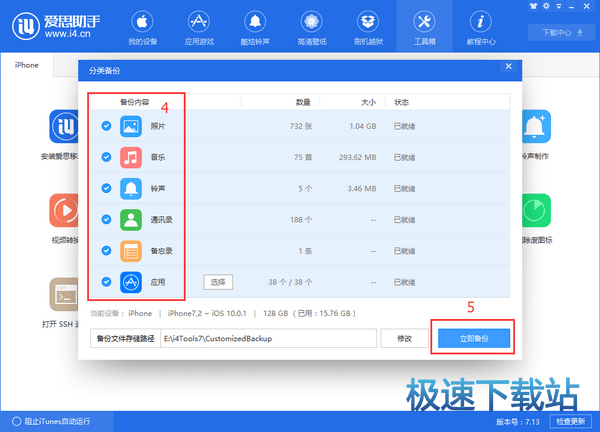Open the 应用游戏 apps and games section
Screen dimensions: 600x432
coord(199,28)
